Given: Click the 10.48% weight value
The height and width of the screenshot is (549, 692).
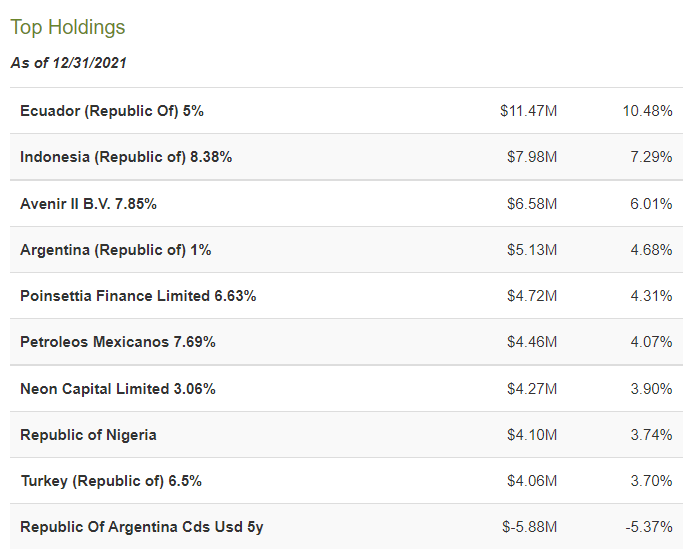Looking at the screenshot, I should click(646, 111).
